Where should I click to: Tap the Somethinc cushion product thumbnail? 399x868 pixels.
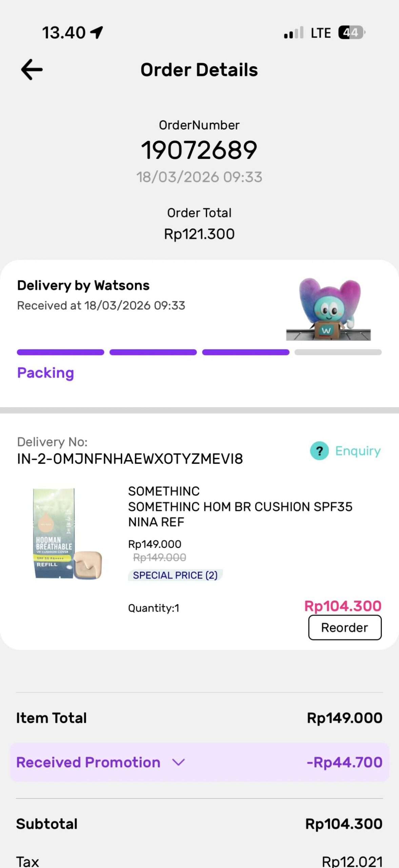[x=67, y=534]
